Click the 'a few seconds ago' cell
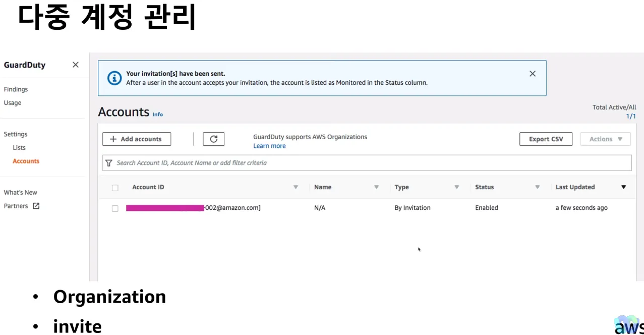 pos(581,208)
